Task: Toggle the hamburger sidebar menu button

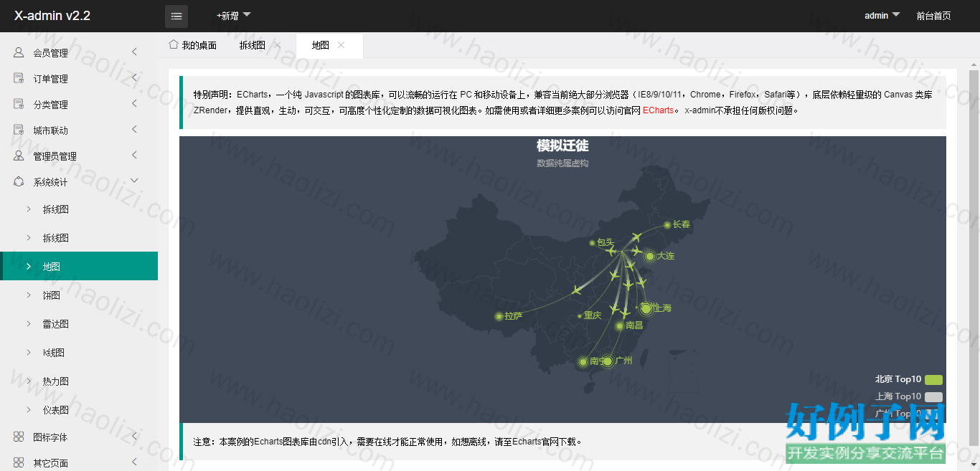Action: tap(176, 16)
